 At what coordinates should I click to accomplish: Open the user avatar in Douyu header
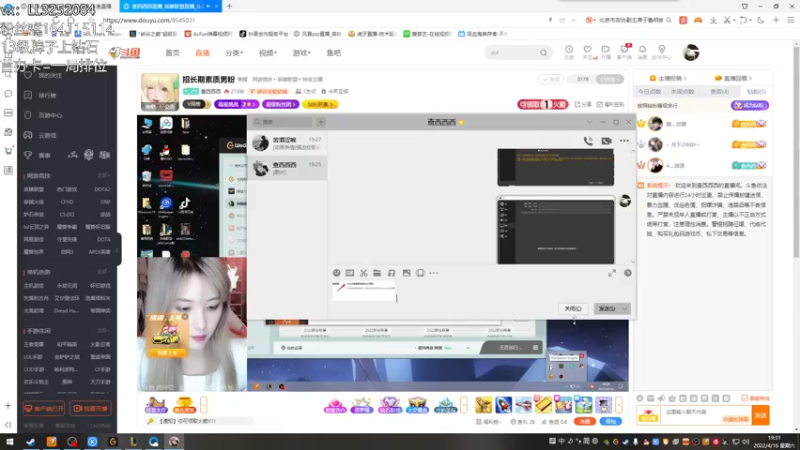(691, 53)
